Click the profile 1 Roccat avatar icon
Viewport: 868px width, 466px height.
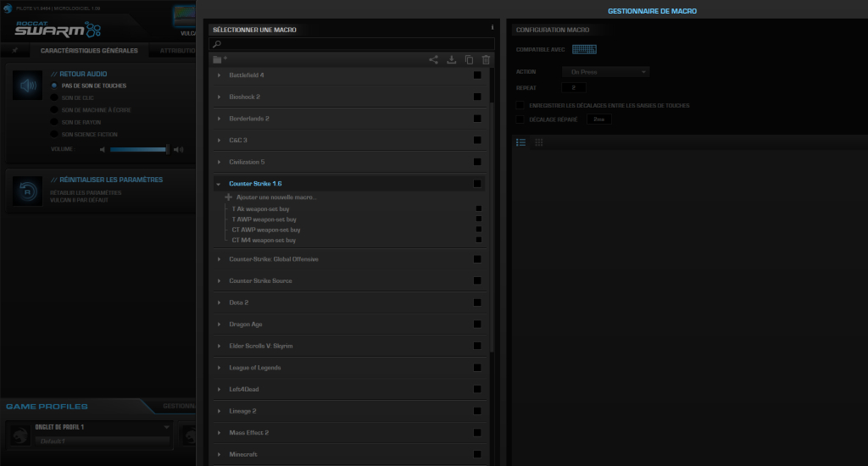[x=20, y=435]
